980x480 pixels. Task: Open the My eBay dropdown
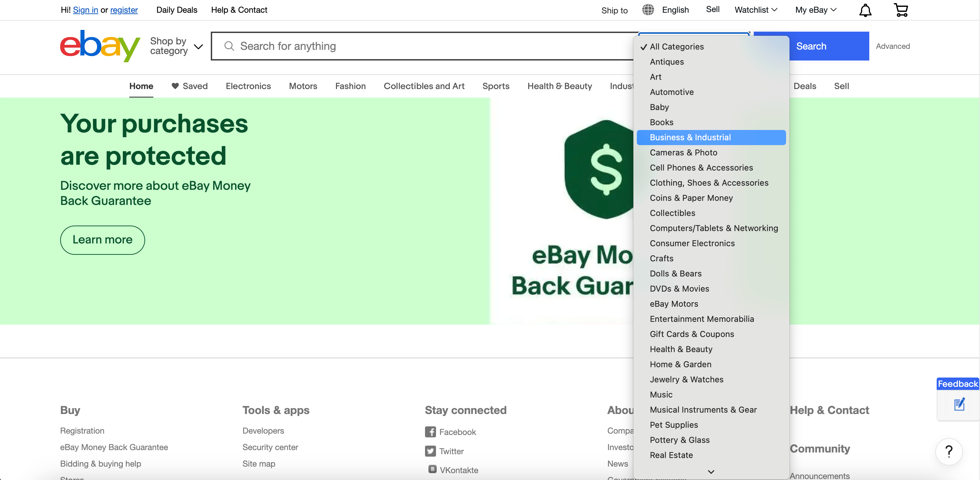[x=816, y=10]
